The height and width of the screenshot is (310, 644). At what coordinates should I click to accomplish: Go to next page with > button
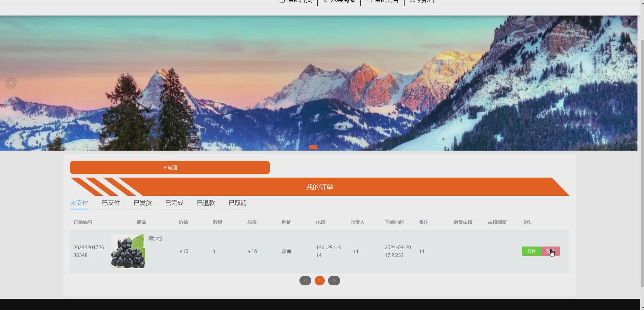point(334,281)
